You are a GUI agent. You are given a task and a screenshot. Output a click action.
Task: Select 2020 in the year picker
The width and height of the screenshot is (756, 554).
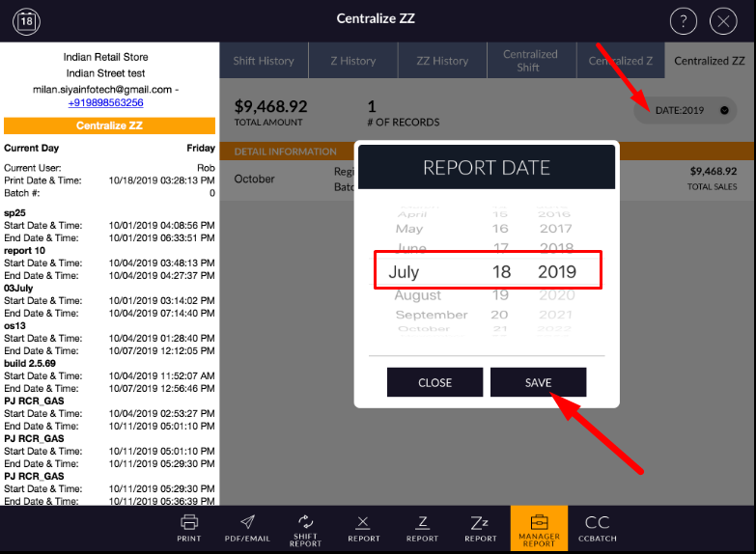point(556,295)
